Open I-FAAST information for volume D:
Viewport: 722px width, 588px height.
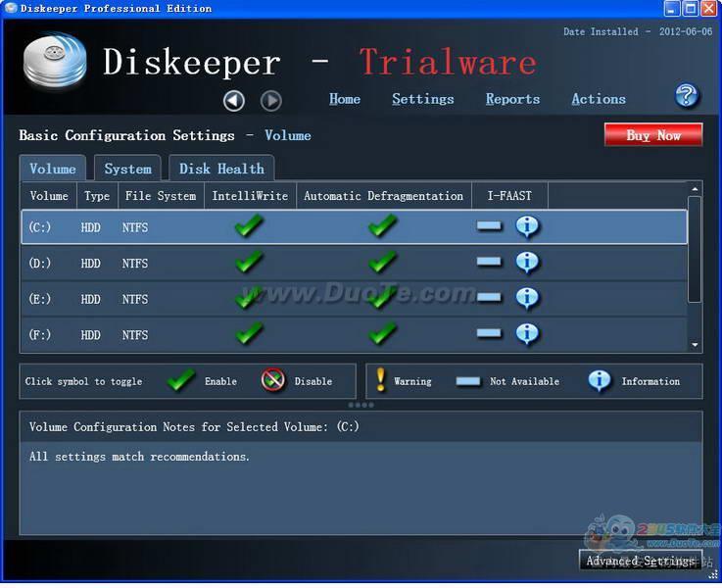527,263
